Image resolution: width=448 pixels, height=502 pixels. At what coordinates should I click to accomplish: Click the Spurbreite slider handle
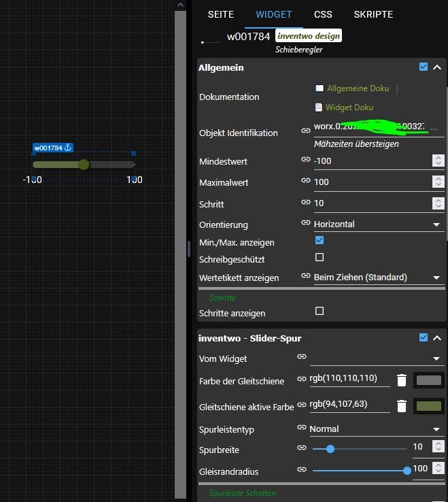click(330, 449)
